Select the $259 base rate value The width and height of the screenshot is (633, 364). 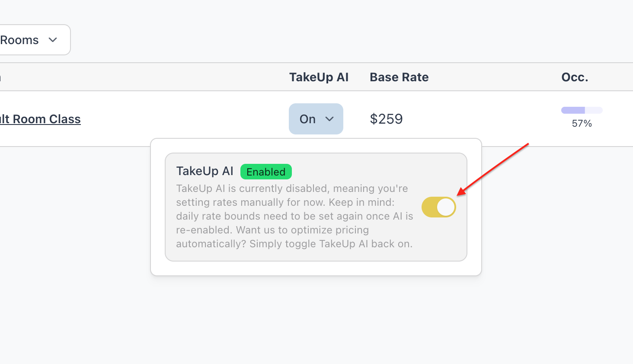click(386, 119)
